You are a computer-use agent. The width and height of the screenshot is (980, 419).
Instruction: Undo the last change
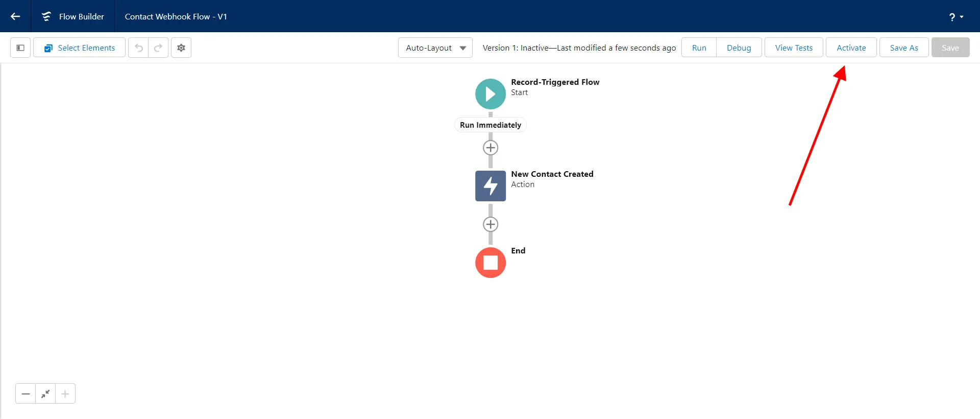(x=138, y=48)
